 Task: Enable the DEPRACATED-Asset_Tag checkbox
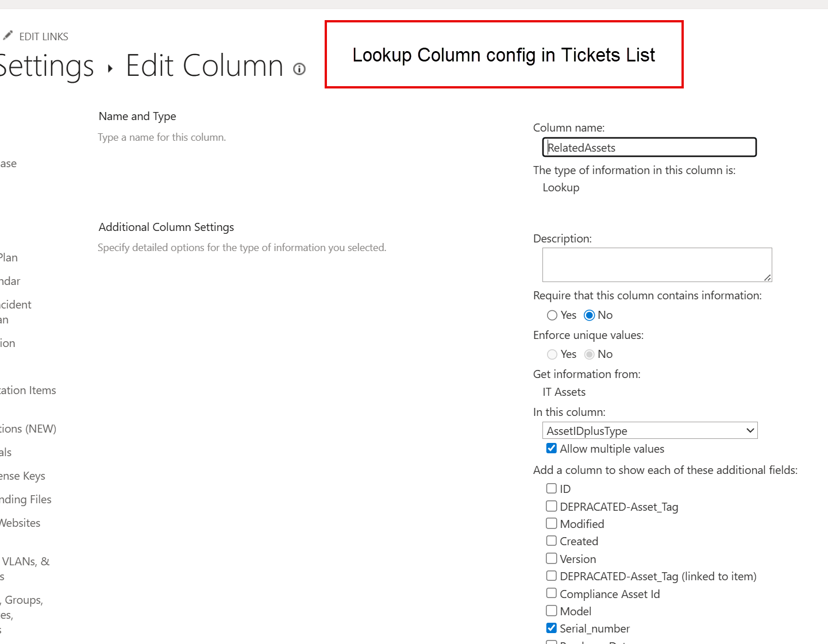552,506
